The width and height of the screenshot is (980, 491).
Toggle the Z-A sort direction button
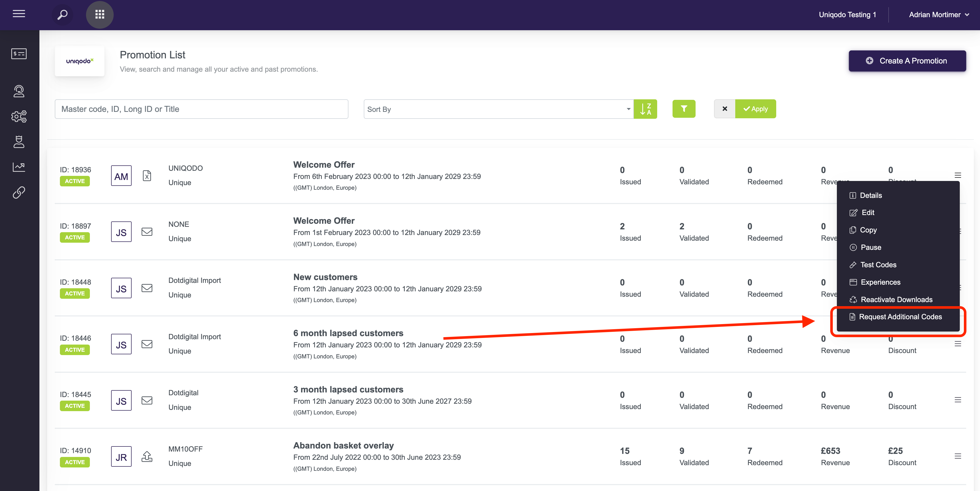pos(645,109)
